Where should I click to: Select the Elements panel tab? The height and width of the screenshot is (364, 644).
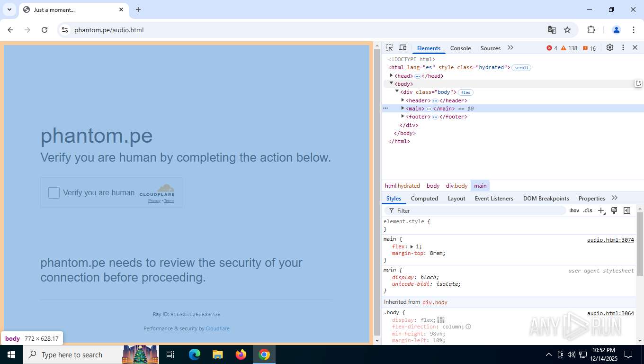tap(429, 48)
